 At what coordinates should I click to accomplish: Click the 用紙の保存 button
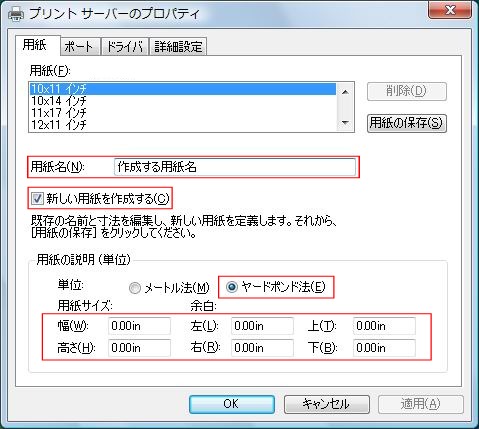point(407,123)
